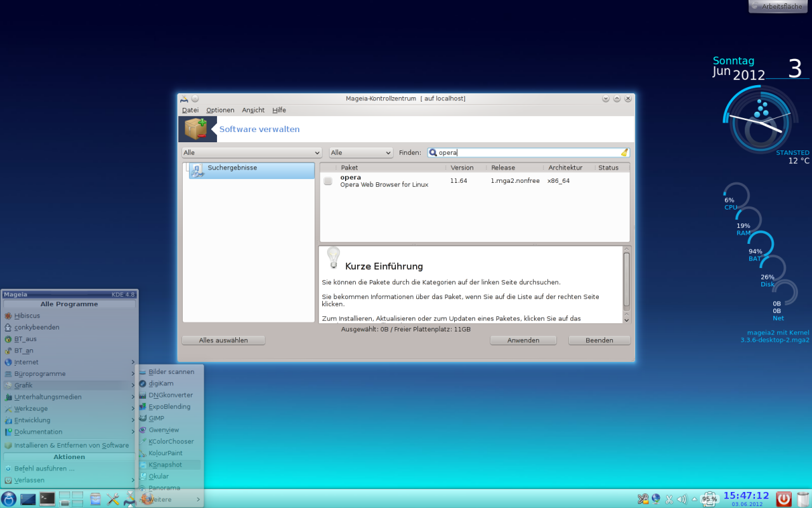The image size is (812, 508).
Task: Open the Mageia start menu launcher
Action: pyautogui.click(x=9, y=498)
